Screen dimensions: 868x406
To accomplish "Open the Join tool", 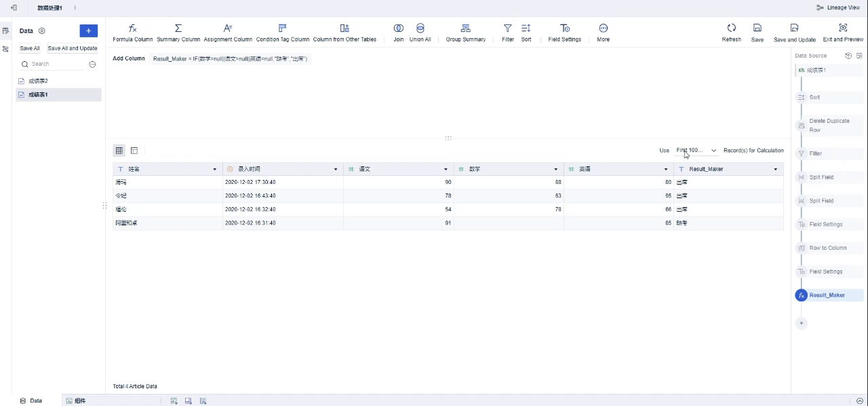I will point(399,33).
